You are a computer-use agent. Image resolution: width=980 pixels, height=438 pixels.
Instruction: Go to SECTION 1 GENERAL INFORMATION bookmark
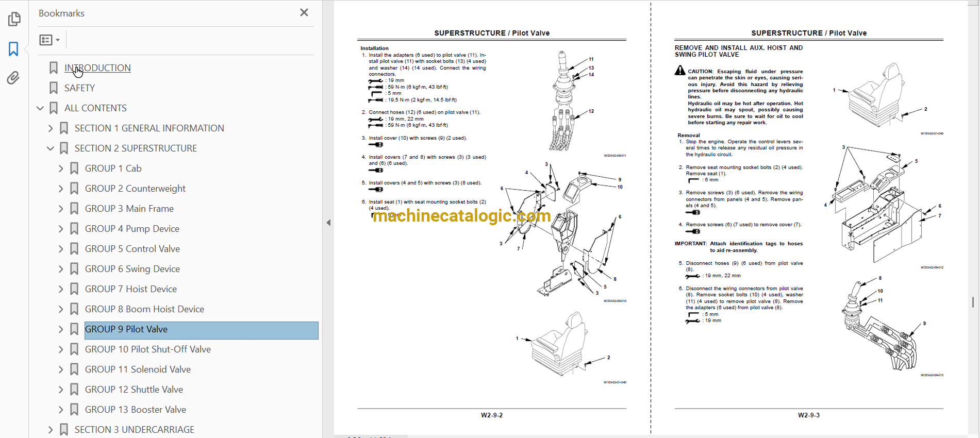click(x=149, y=128)
